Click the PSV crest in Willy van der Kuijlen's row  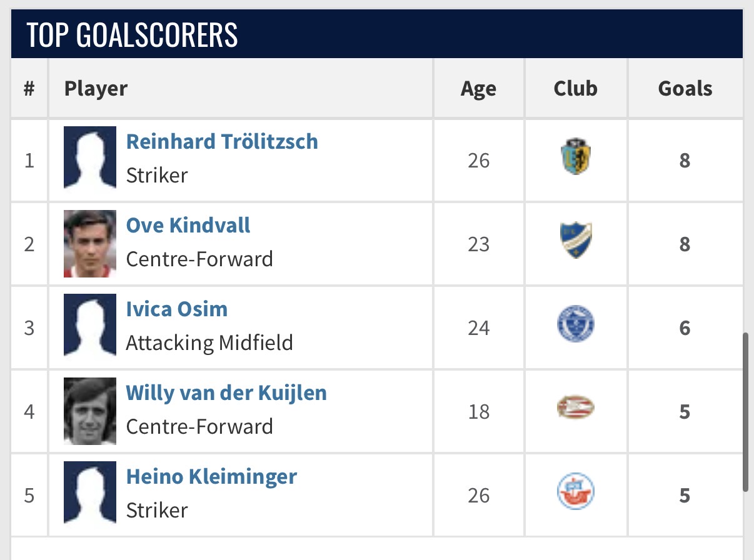coord(575,408)
